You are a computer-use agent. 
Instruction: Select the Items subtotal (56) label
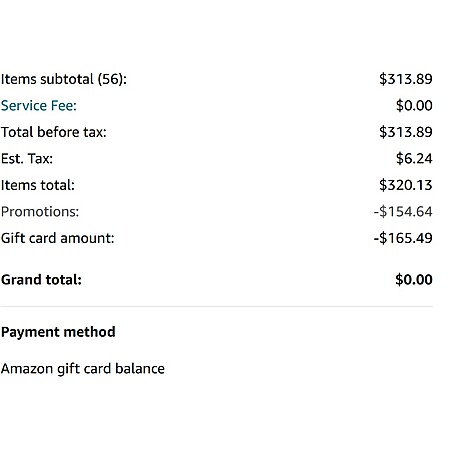[64, 79]
